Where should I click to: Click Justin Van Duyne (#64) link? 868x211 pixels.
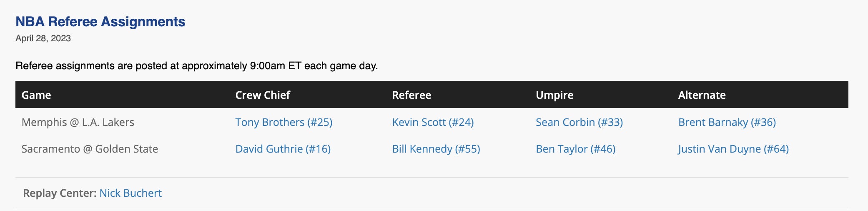click(x=733, y=149)
